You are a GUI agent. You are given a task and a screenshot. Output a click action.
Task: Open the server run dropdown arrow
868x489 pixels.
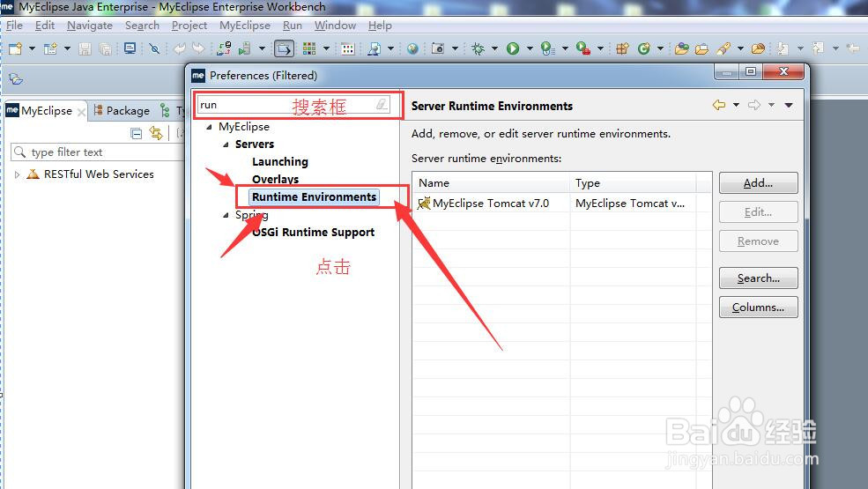click(262, 48)
